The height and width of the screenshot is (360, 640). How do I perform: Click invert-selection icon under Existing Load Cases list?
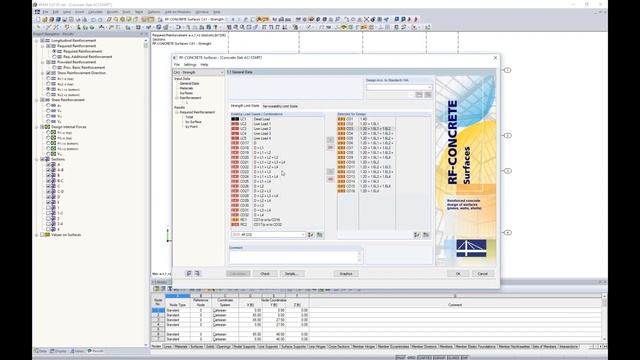click(x=320, y=235)
